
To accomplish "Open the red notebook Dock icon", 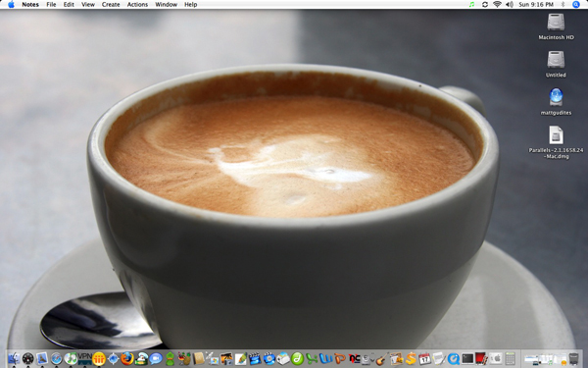I will [481, 358].
